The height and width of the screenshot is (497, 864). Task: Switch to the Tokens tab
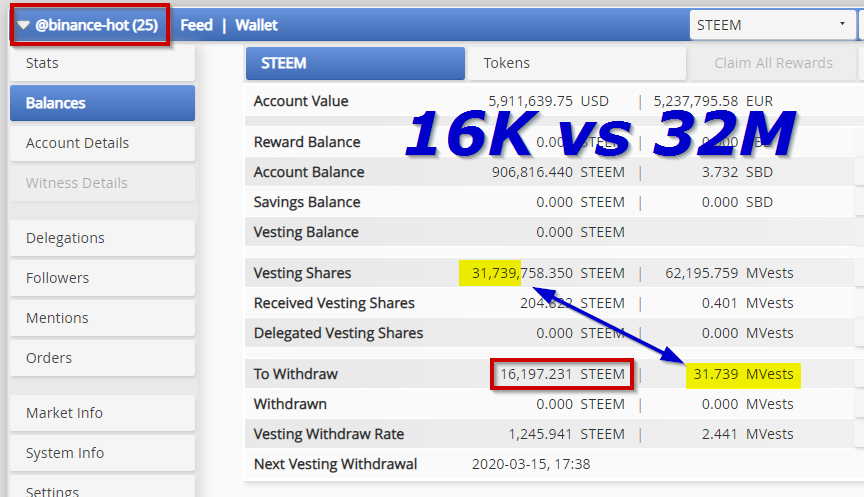[577, 63]
